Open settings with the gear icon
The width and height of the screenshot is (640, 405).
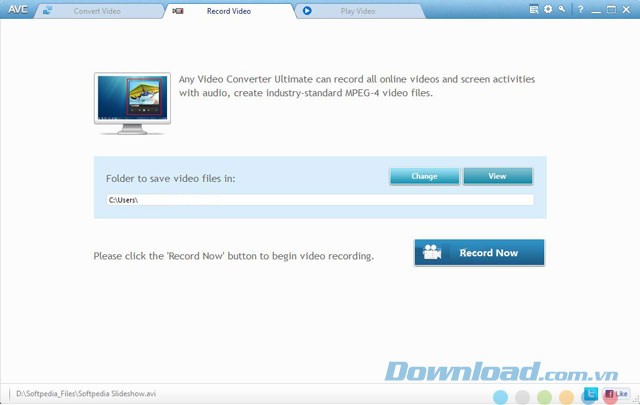548,9
